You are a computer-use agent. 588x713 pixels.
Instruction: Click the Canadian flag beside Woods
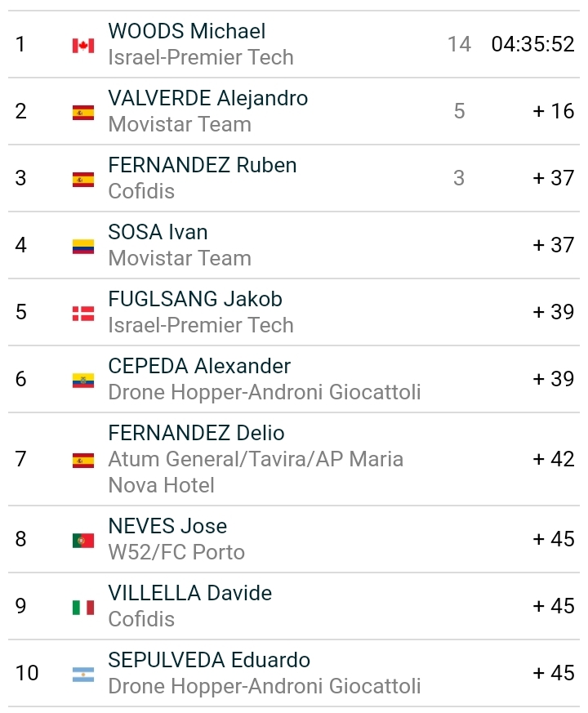coord(83,45)
